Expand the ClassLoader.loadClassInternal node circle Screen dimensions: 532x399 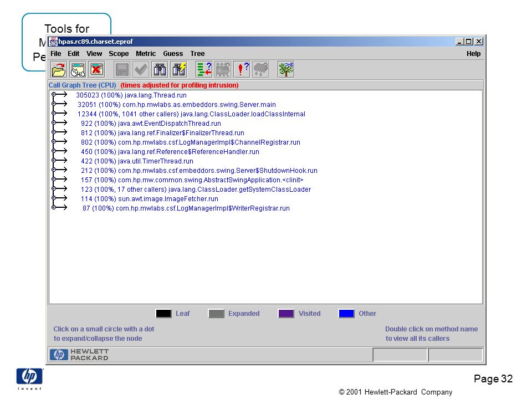pos(54,113)
